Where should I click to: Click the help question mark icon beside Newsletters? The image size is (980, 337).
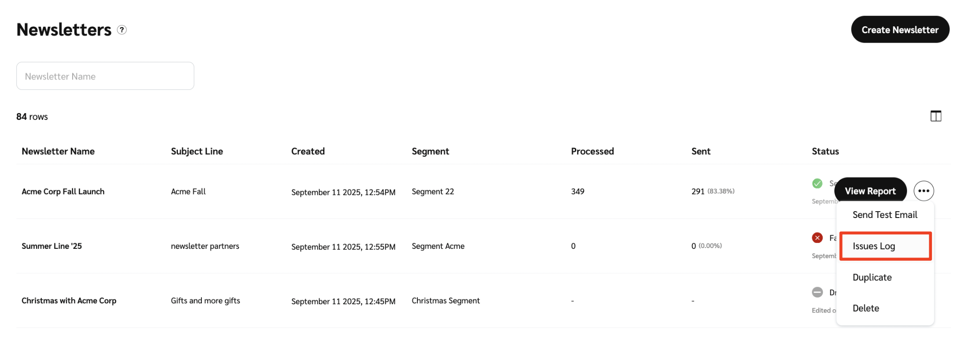[122, 30]
